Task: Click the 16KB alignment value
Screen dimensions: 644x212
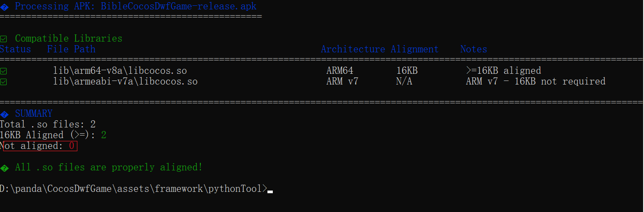Action: [x=407, y=71]
